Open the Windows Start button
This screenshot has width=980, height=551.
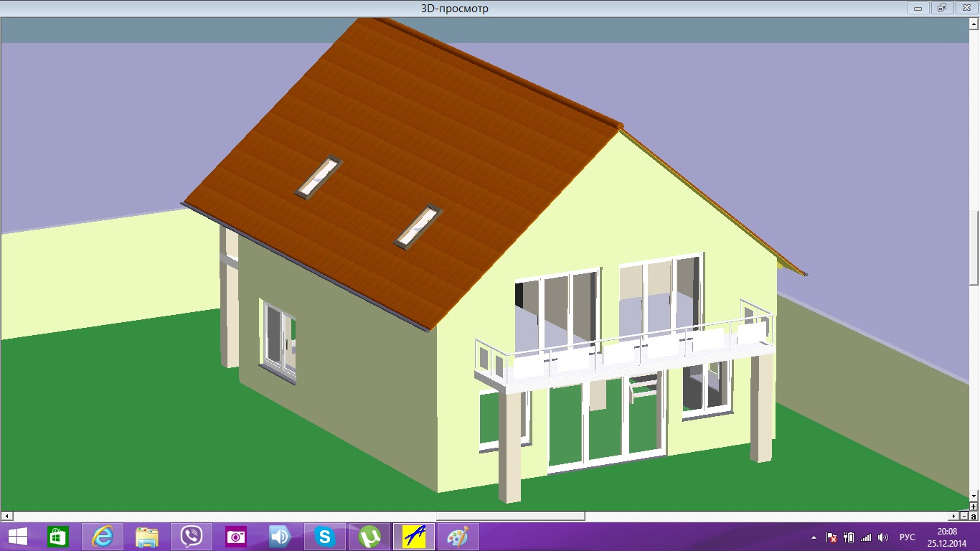tap(18, 537)
